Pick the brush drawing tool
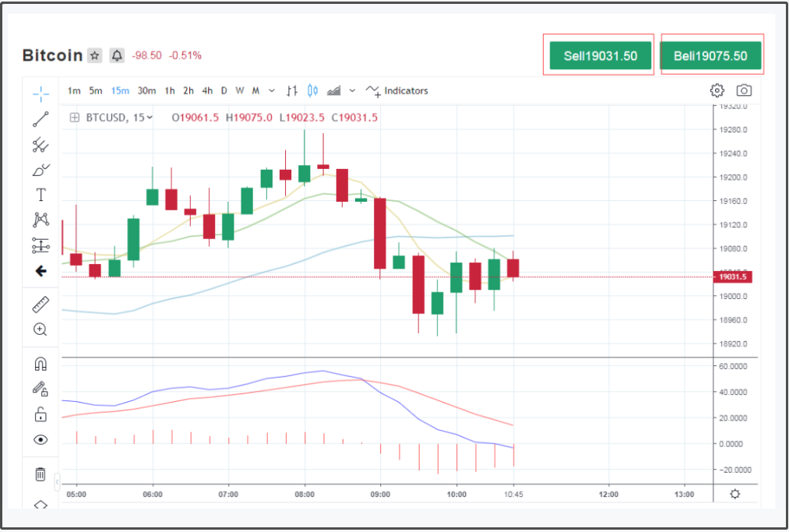The height and width of the screenshot is (532, 789). 41,170
